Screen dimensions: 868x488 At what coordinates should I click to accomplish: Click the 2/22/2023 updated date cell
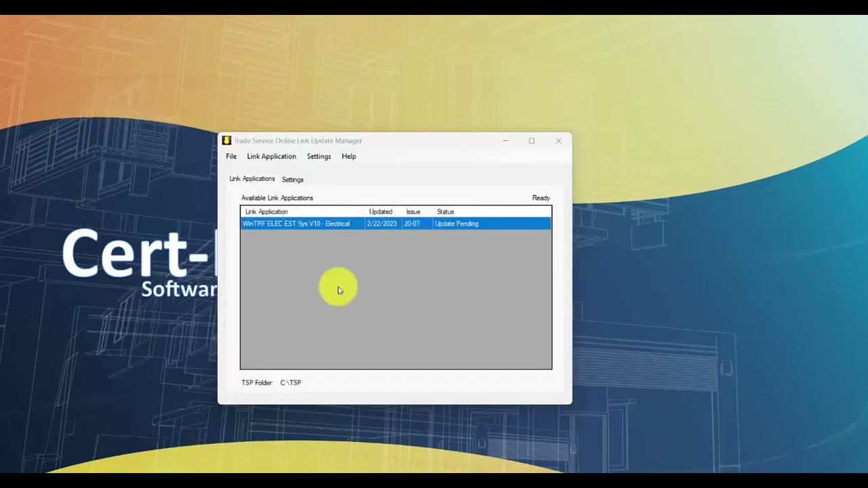click(382, 224)
